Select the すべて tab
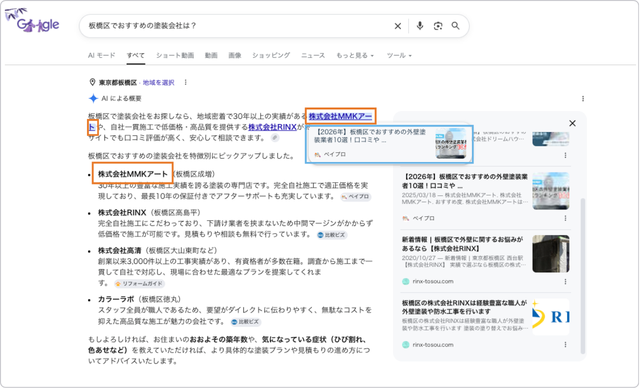 pos(136,55)
